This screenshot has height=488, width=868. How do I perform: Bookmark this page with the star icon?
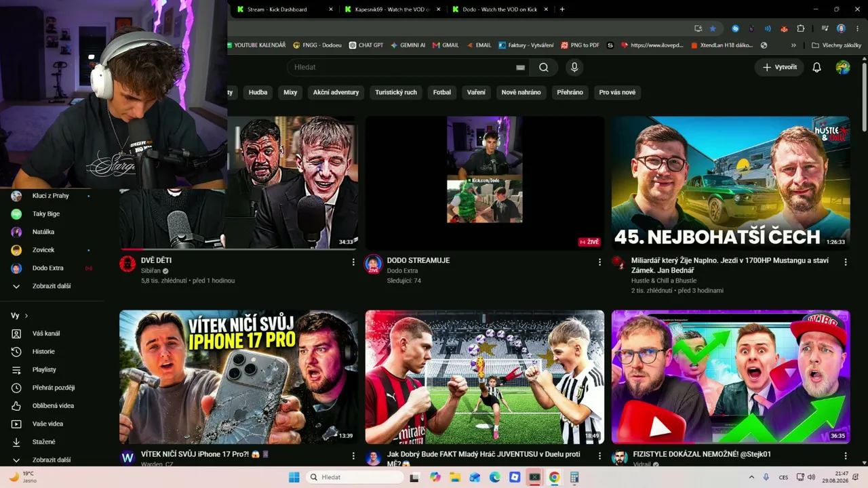click(713, 28)
